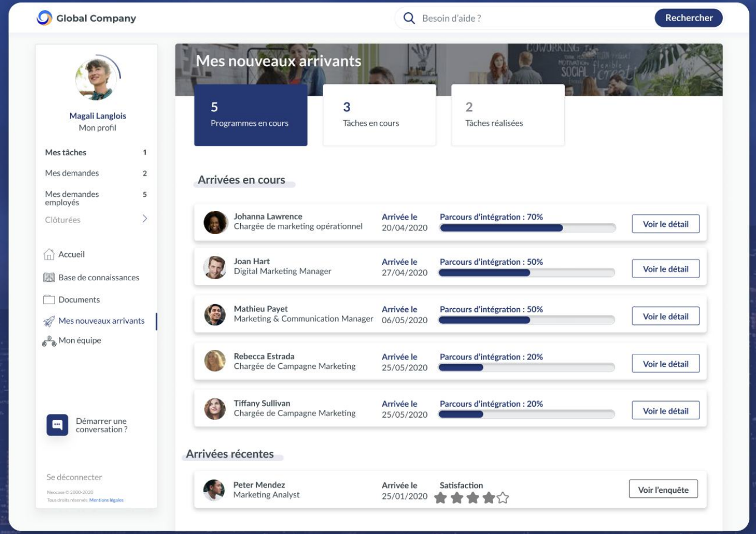Click the Démarrer une conversation text
Viewport: 756px width, 534px height.
point(102,426)
